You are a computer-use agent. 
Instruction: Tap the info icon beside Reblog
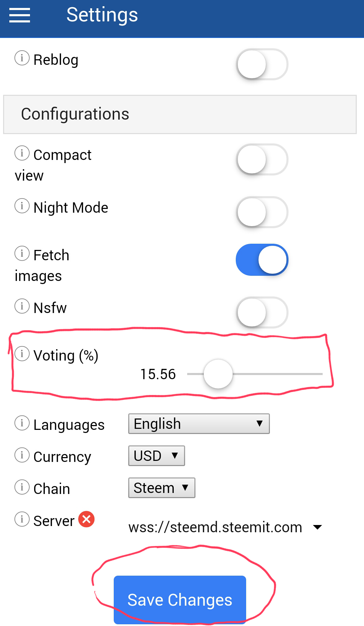pos(22,58)
